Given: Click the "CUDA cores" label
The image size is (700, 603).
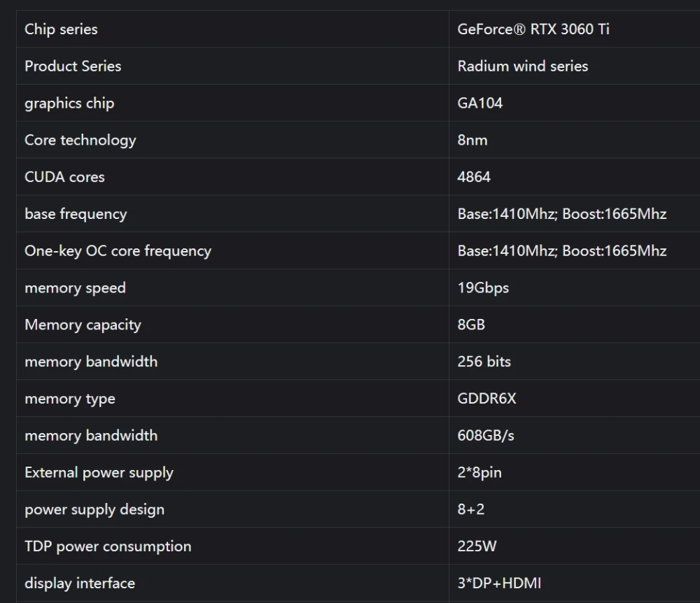Looking at the screenshot, I should point(64,177).
